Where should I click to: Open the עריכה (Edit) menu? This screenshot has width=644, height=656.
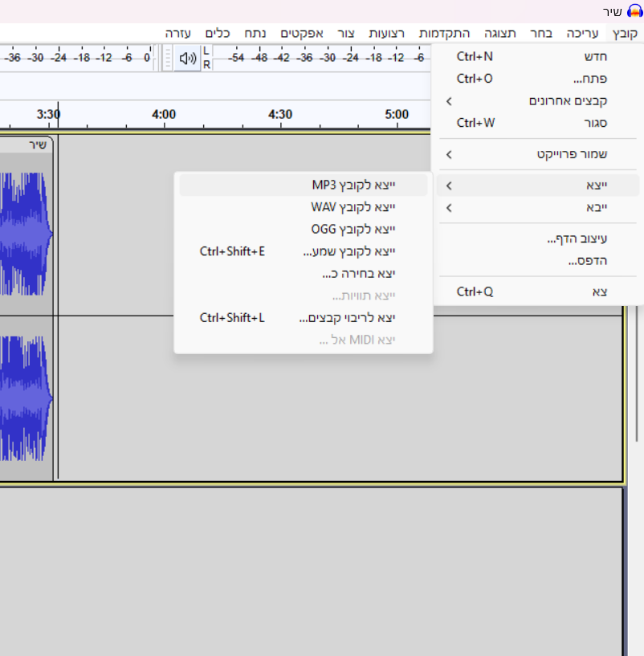coord(582,34)
